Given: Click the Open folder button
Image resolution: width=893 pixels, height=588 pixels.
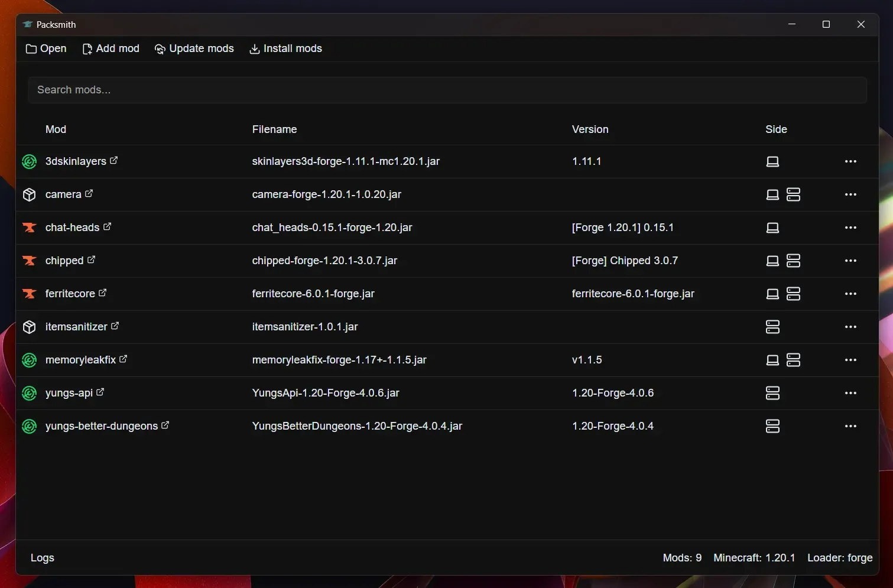Looking at the screenshot, I should click(x=46, y=48).
